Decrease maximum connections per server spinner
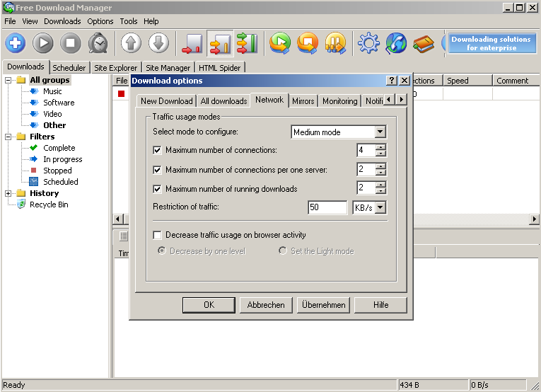Viewport: 541px width, 392px height. [x=381, y=173]
